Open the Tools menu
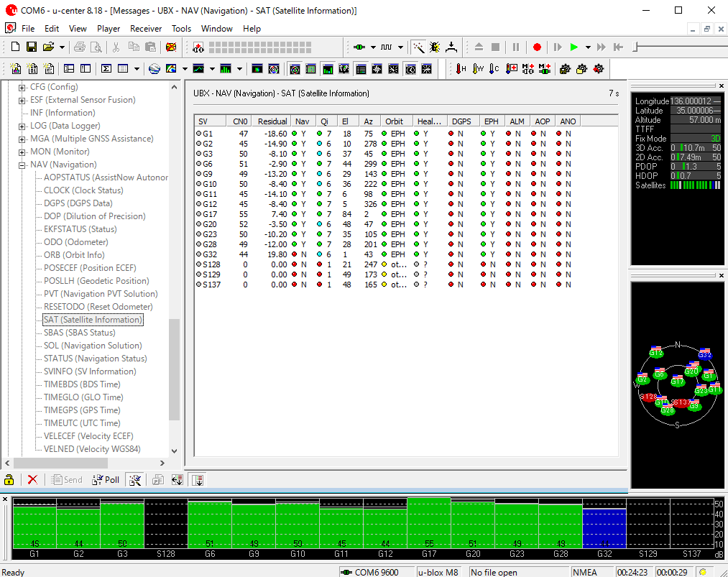 pyautogui.click(x=181, y=29)
